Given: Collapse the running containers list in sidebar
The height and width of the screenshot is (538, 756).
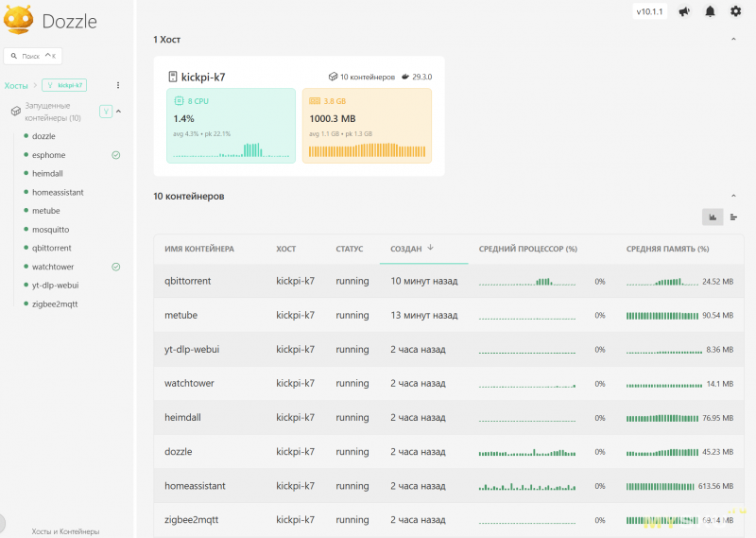Looking at the screenshot, I should (x=119, y=112).
